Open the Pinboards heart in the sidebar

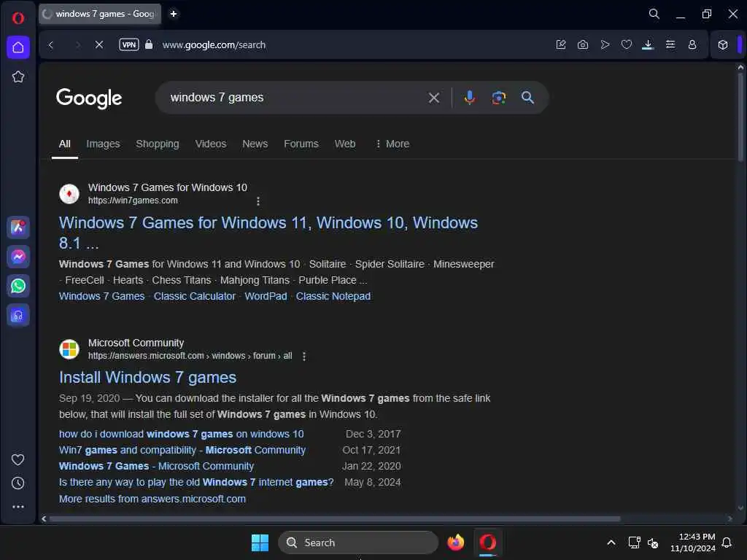point(18,459)
